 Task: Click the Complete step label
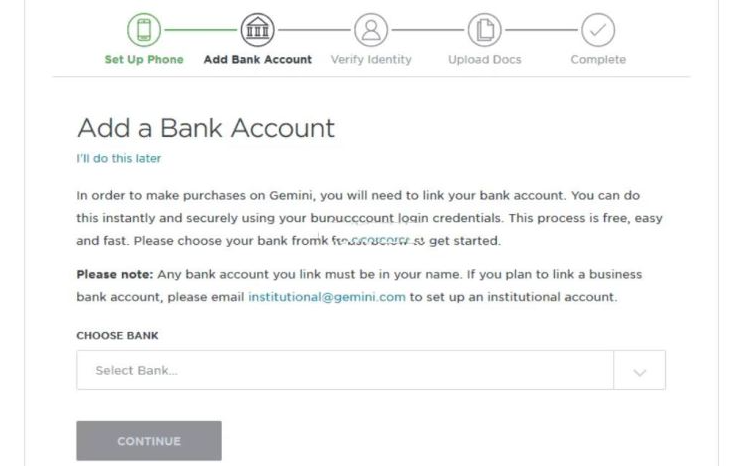[x=598, y=59]
